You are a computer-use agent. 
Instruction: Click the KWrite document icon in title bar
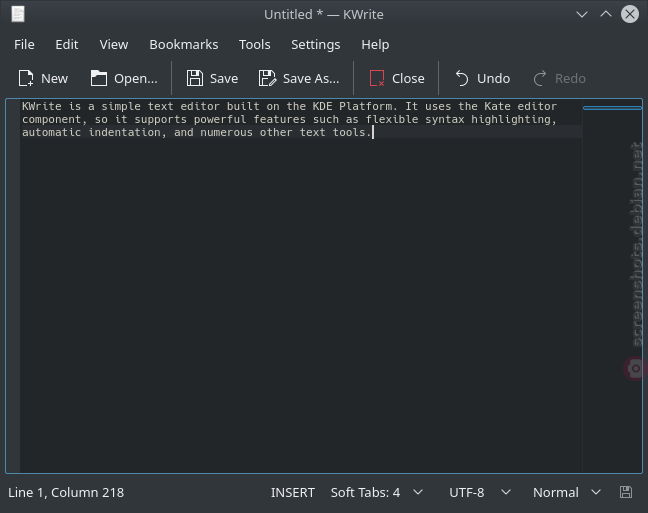tap(18, 14)
